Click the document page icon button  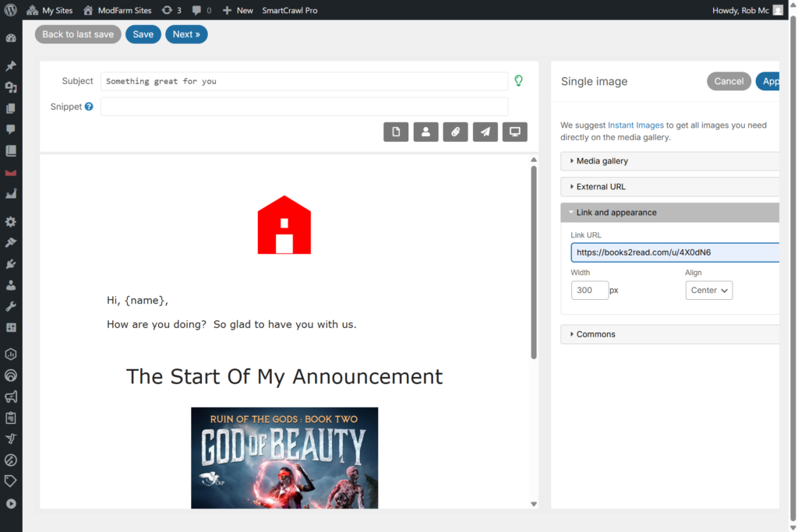coord(396,132)
